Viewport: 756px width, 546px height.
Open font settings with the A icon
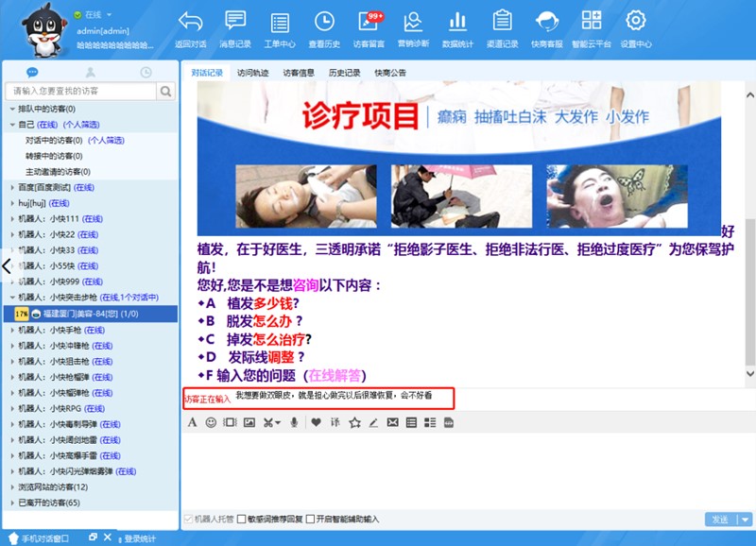click(x=192, y=423)
